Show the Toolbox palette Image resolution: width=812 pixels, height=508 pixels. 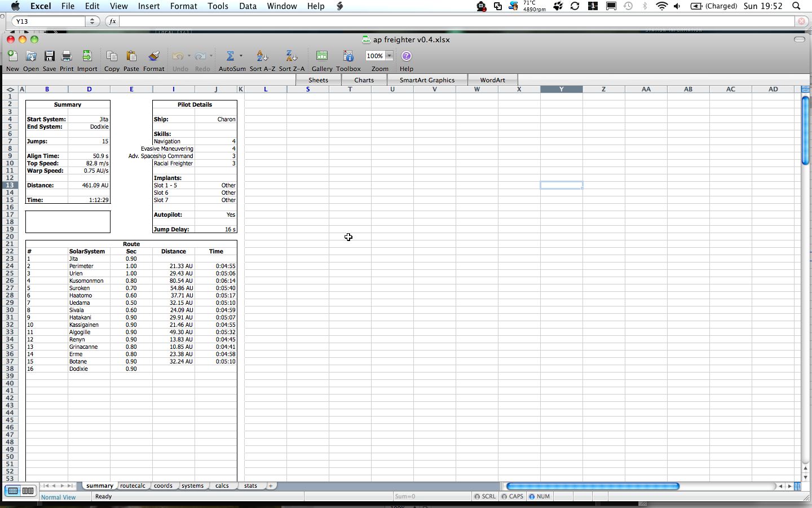click(348, 56)
